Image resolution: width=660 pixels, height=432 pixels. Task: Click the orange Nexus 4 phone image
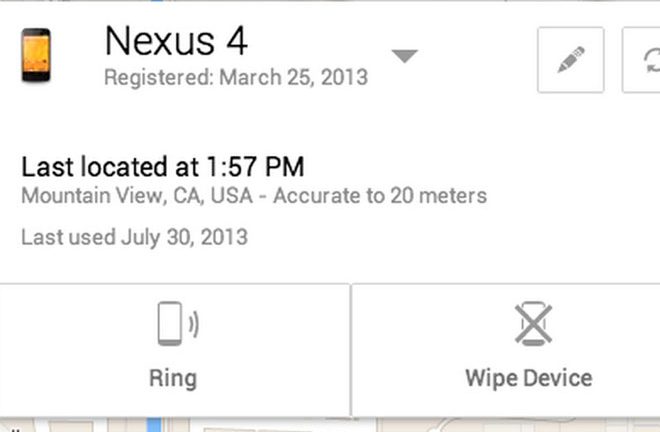[36, 55]
